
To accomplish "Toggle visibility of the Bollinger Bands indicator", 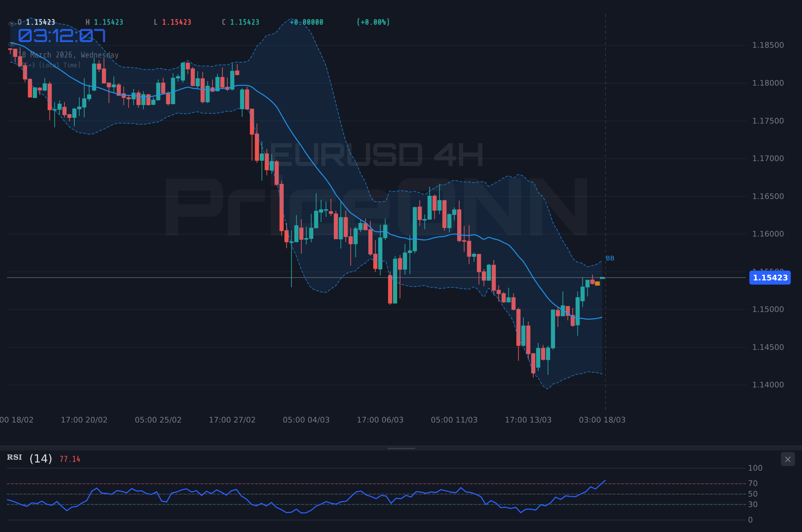I will coord(12,44).
